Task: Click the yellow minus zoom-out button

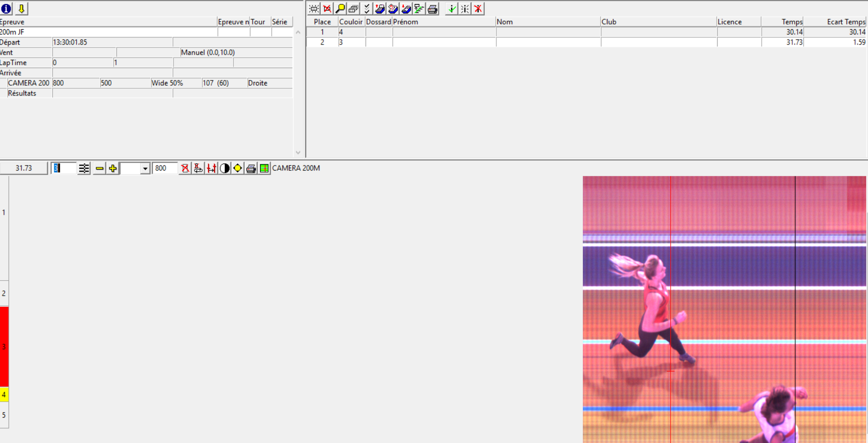Action: (100, 168)
